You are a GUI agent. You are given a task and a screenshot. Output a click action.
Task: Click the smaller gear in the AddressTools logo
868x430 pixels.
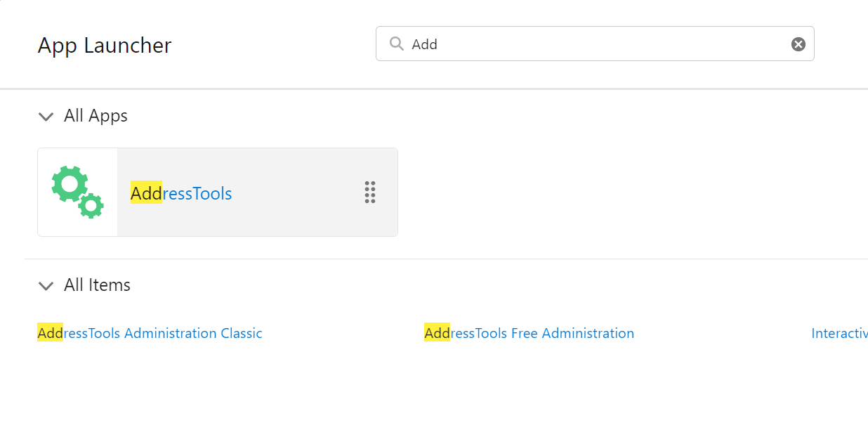[91, 205]
